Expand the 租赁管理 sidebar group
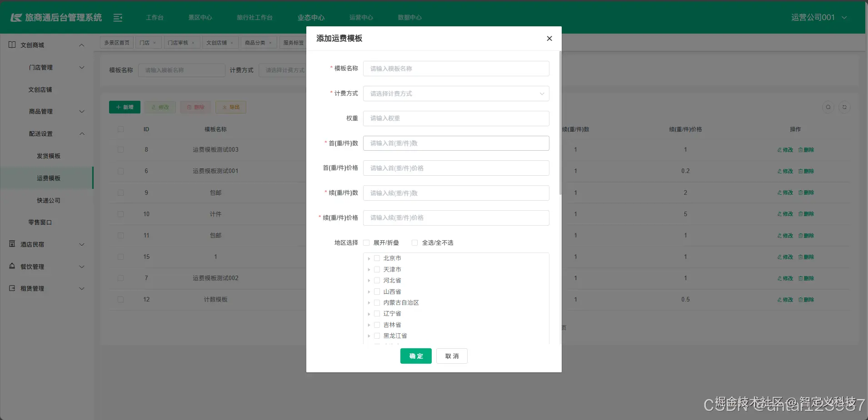This screenshot has height=420, width=868. (47, 288)
